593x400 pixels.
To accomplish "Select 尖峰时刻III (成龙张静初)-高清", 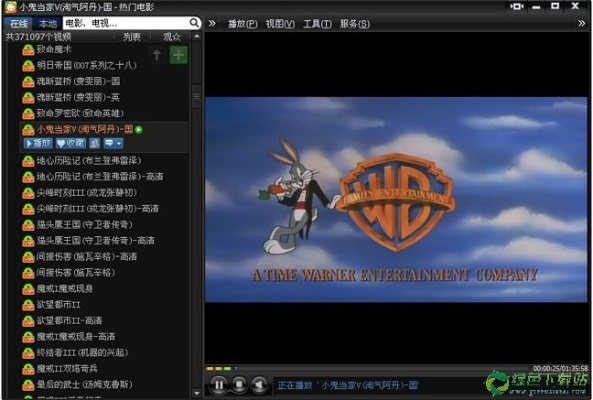I will [x=98, y=209].
